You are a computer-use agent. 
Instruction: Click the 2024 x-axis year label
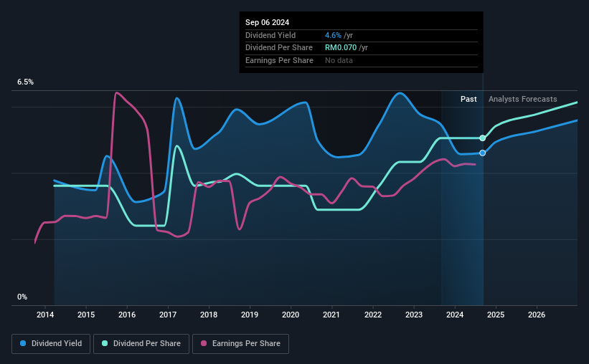coord(455,315)
